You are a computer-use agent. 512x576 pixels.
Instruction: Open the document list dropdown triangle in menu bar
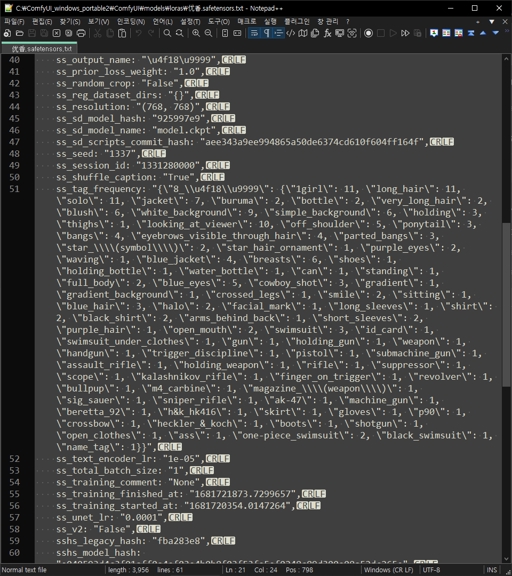coord(491,22)
